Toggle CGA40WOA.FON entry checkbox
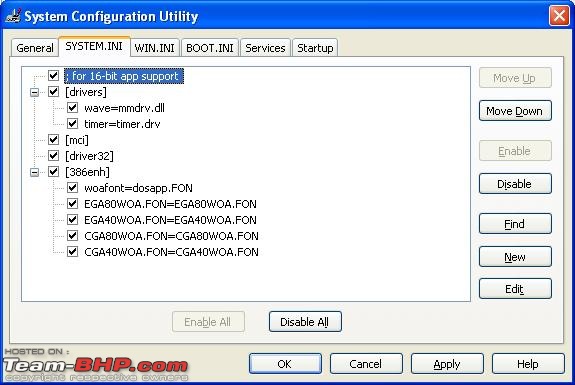Screen dimensions: 575x385 [x=73, y=252]
